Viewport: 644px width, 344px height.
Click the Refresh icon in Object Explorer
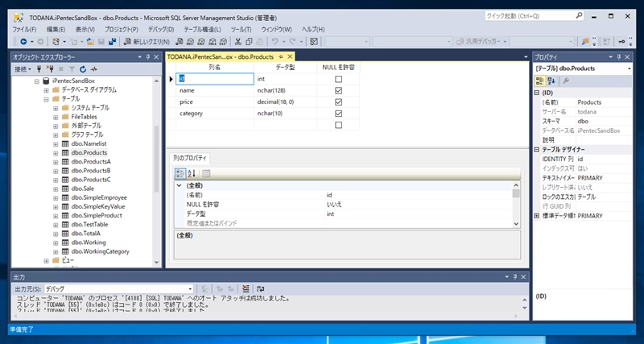pos(83,69)
